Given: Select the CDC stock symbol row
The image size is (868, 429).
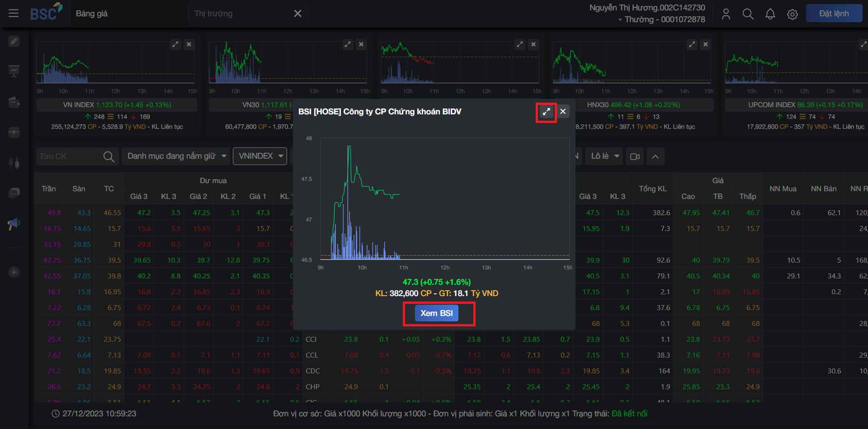Looking at the screenshot, I should (x=313, y=371).
